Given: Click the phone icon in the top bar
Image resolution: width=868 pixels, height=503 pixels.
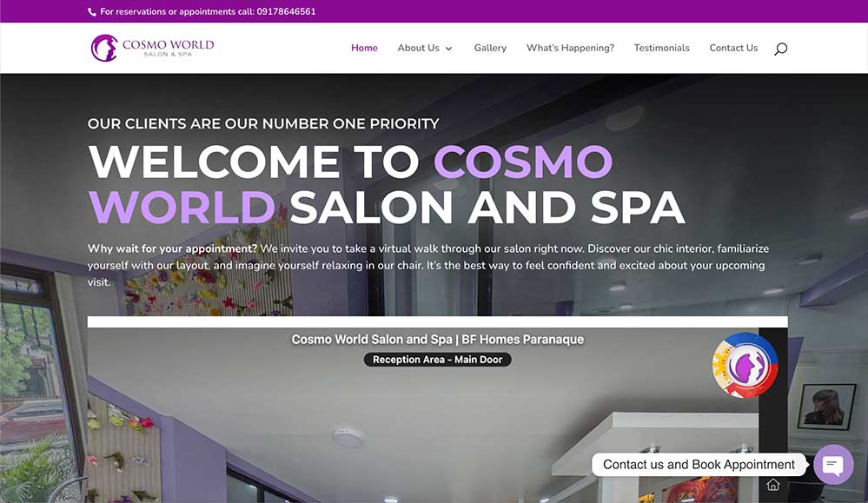Looking at the screenshot, I should pos(92,11).
